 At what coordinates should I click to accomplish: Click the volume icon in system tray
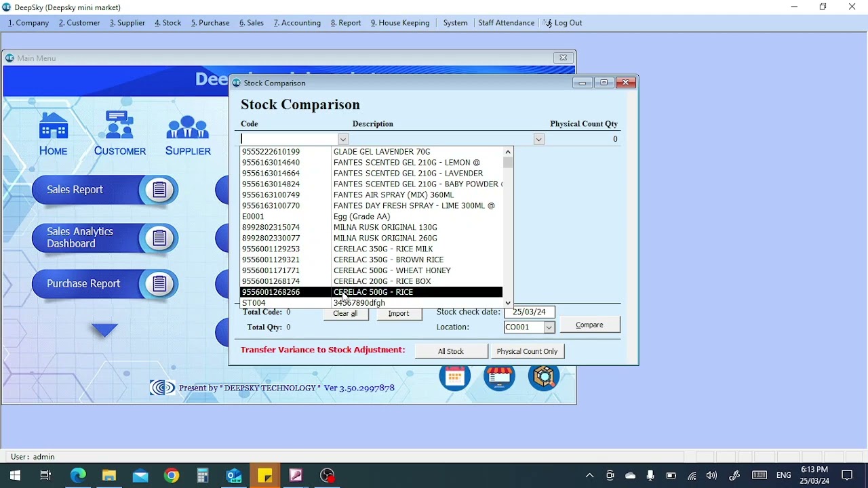tap(711, 475)
